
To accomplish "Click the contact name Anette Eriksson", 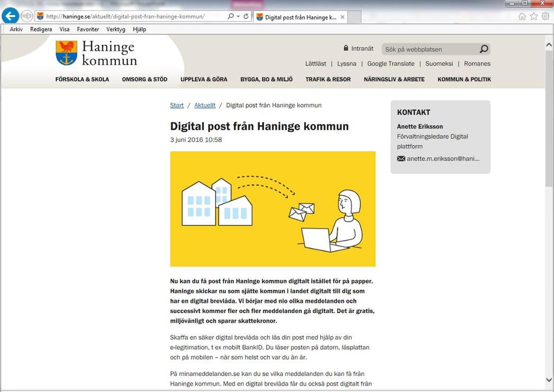I will coord(420,127).
